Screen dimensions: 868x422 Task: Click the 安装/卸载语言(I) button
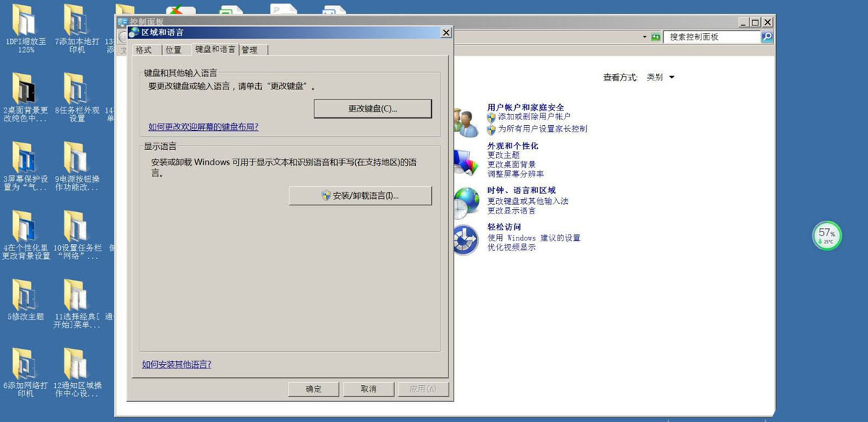(360, 195)
